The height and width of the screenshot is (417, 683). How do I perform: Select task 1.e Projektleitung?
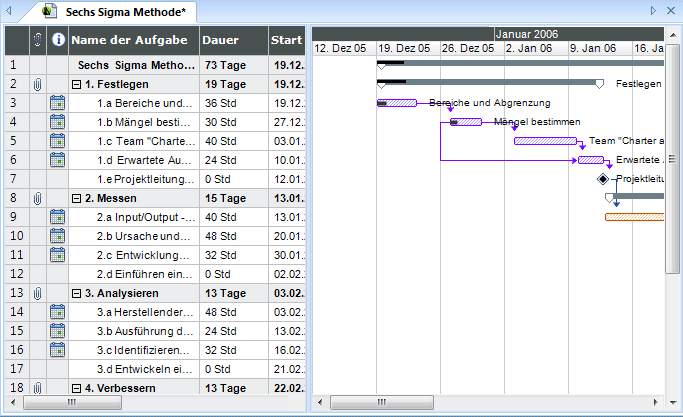(134, 179)
